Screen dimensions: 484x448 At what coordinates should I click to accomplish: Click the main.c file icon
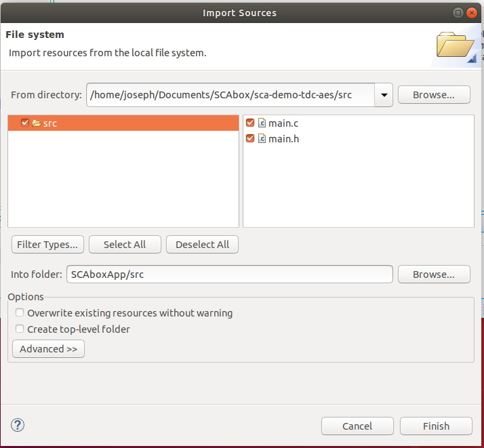pos(262,123)
